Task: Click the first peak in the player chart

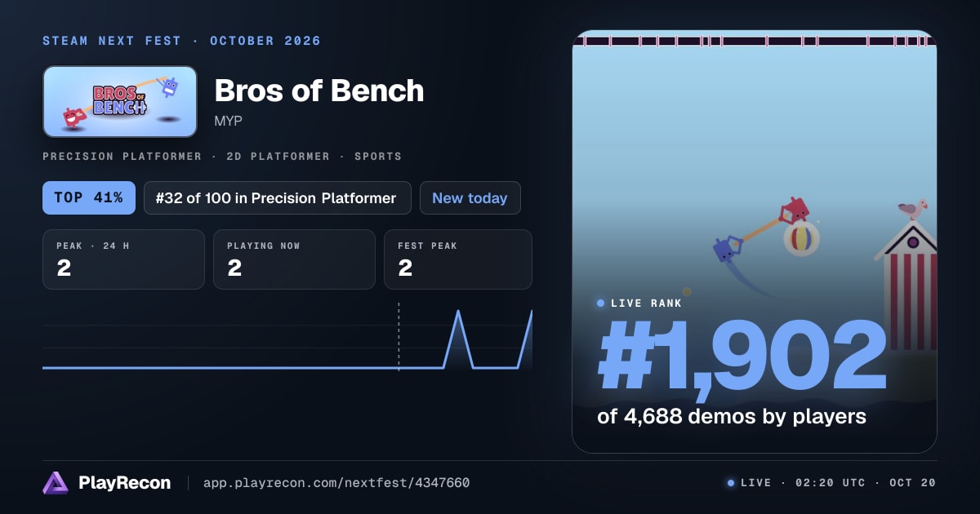Action: (x=458, y=312)
